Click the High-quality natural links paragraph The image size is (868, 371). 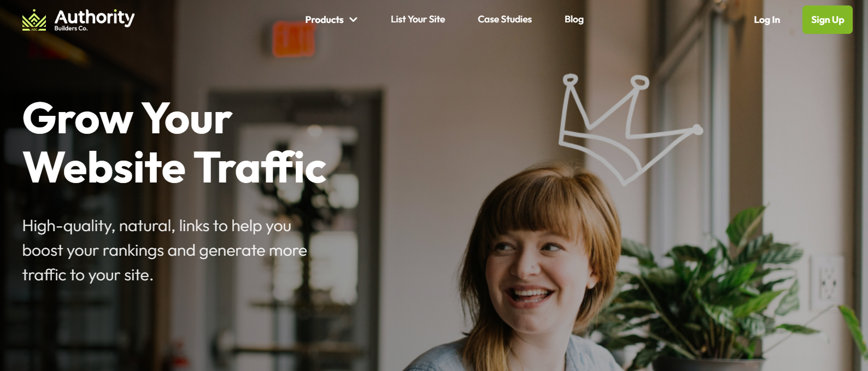point(165,250)
